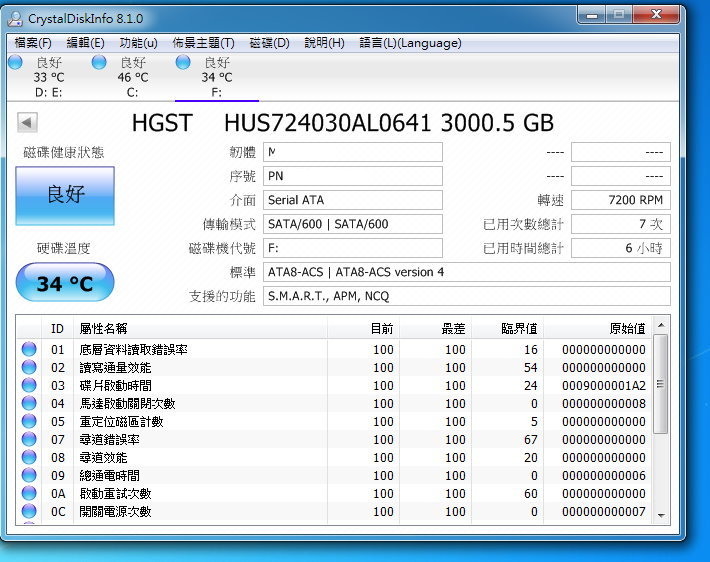The image size is (710, 562).
Task: Click the 介面 field showing Serial ATA
Action: (353, 200)
